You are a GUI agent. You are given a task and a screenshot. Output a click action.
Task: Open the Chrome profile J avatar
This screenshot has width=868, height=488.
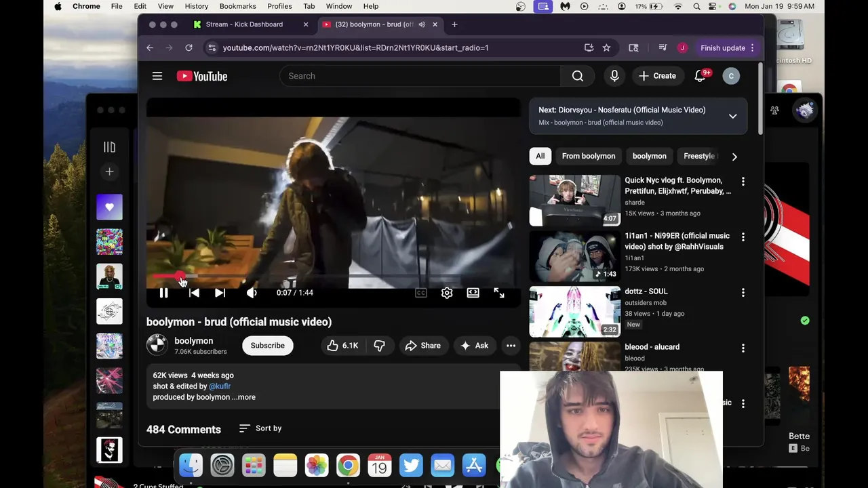[x=682, y=48]
